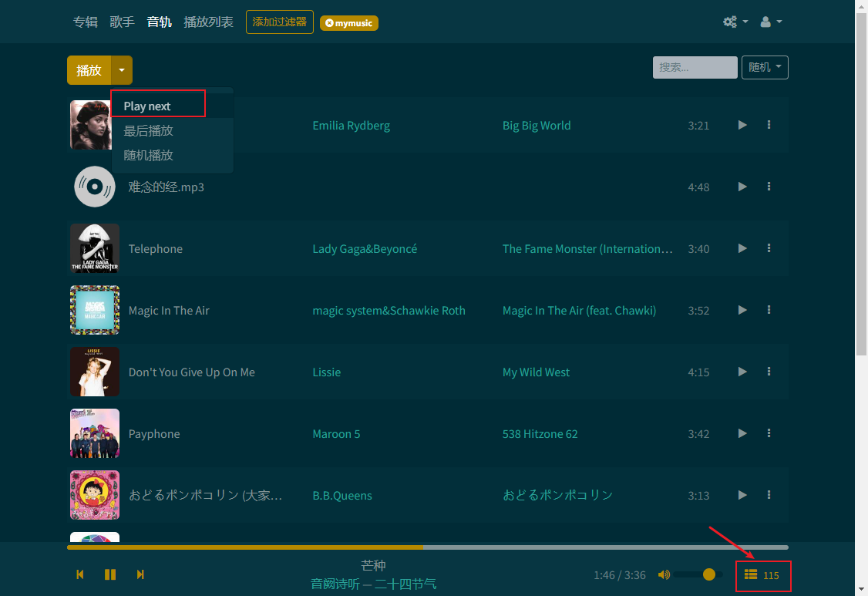Open the user account dropdown
This screenshot has width=868, height=596.
[x=771, y=22]
